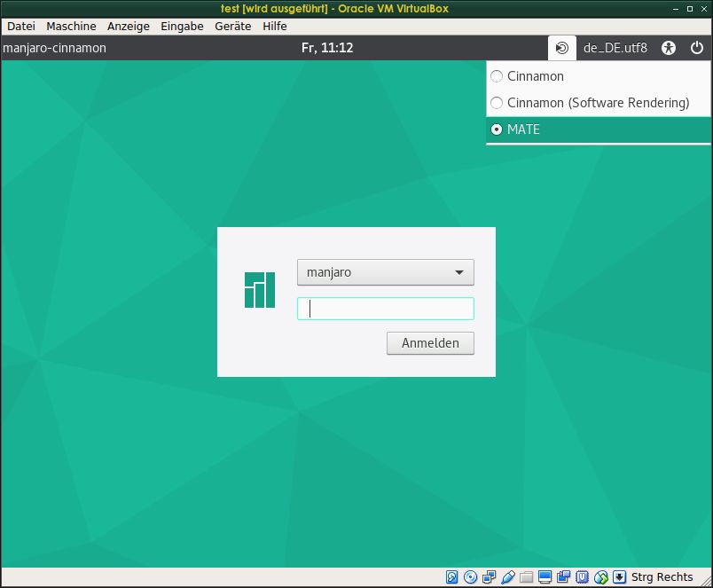Click the optical disc status icon

471,577
